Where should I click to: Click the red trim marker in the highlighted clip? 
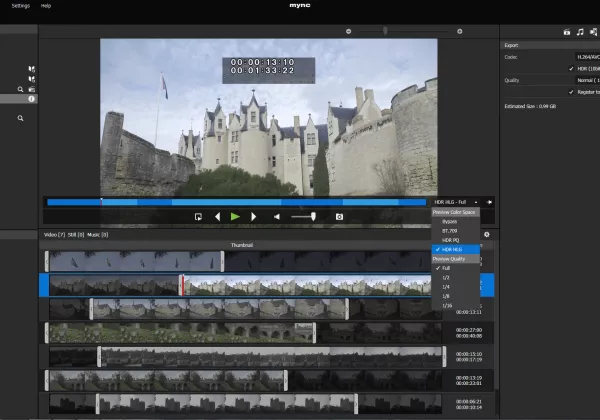point(183,285)
